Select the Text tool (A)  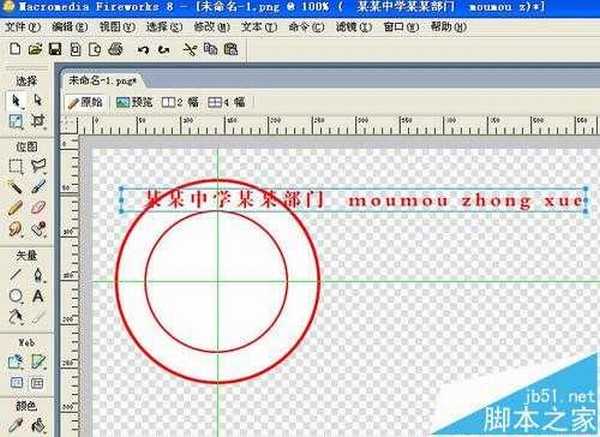[38, 296]
